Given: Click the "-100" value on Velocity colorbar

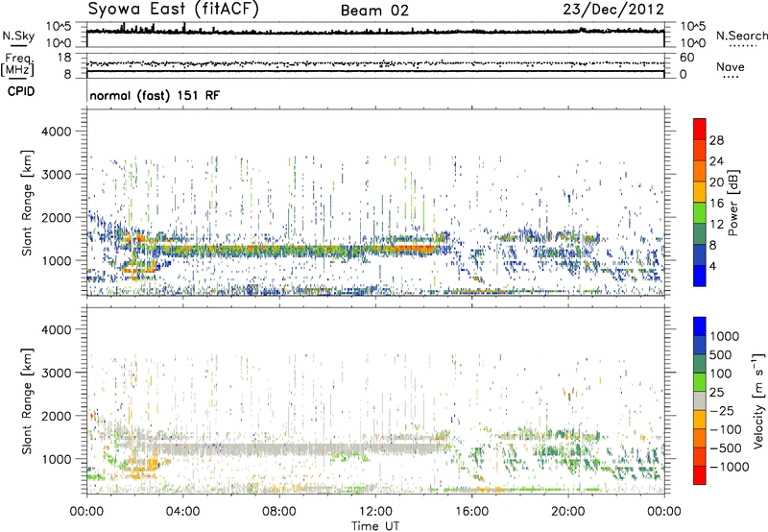Looking at the screenshot, I should (725, 429).
